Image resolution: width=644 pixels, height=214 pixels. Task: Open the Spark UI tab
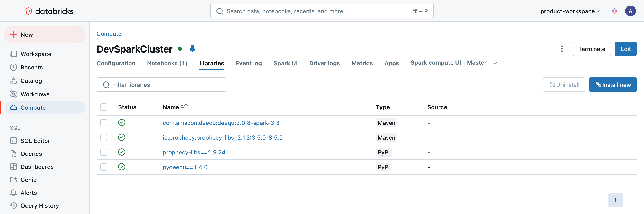point(286,63)
